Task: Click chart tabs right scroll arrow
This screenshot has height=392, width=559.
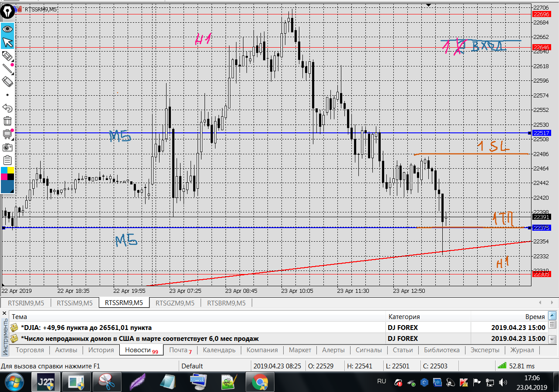Action: point(551,302)
